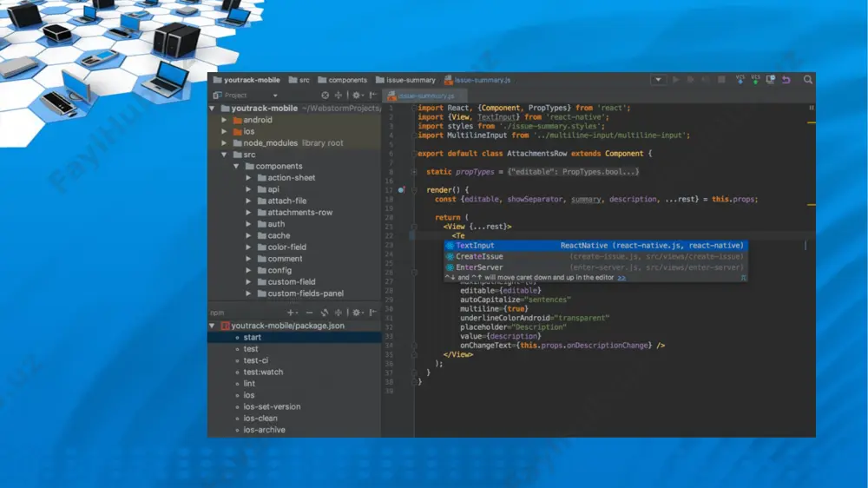
Task: Collapse youtrack-mobile/package.json in npm panel
Action: pyautogui.click(x=212, y=326)
